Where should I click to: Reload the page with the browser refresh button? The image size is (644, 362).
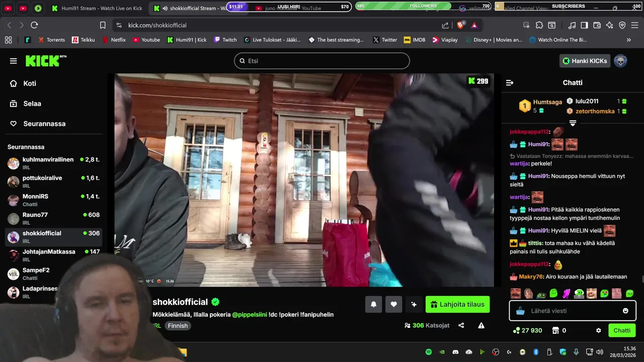(x=34, y=25)
